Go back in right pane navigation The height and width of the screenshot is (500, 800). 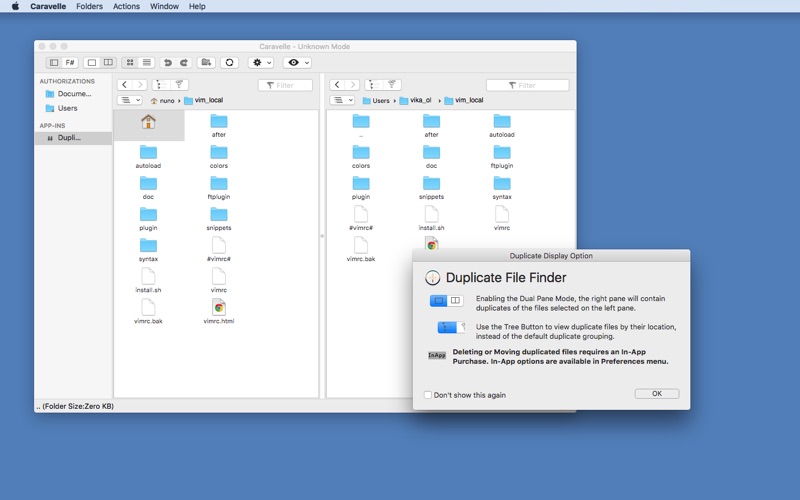[x=337, y=85]
